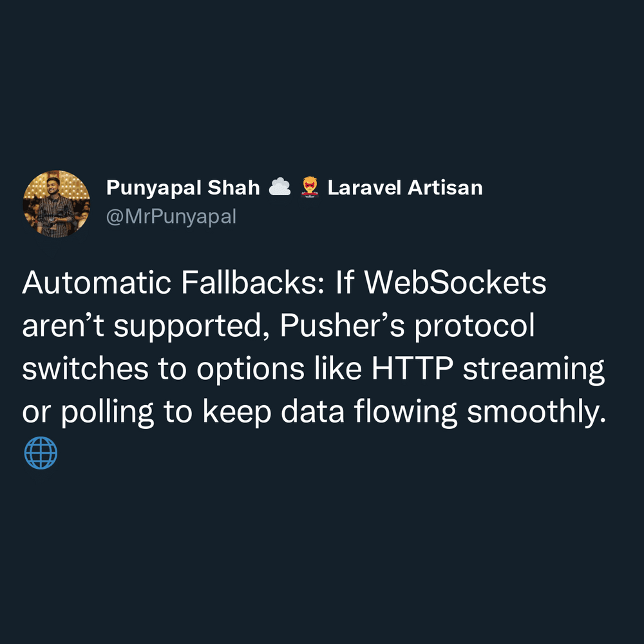
Task: Click the word WebSockets in the tweet
Action: [455, 283]
